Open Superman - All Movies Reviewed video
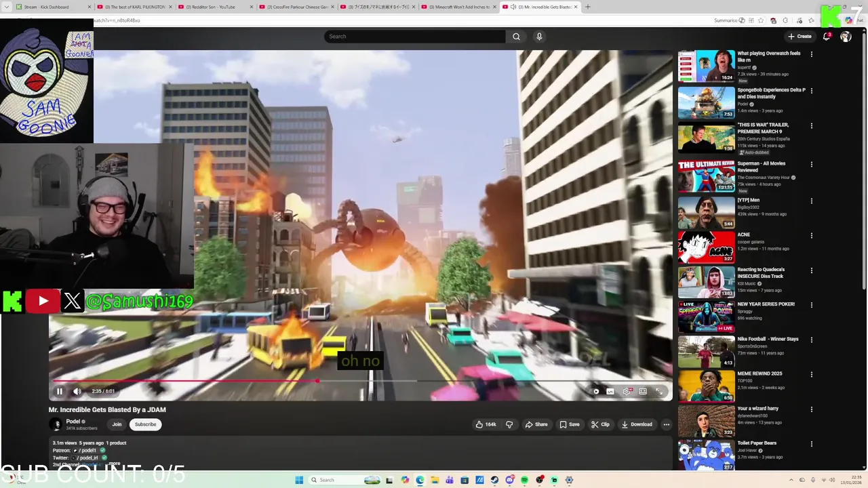 pyautogui.click(x=706, y=176)
